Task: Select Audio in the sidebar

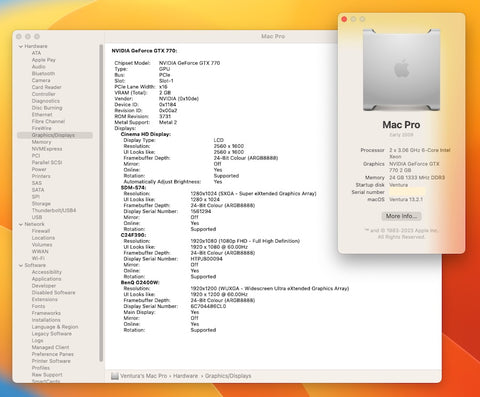Action: (x=39, y=67)
